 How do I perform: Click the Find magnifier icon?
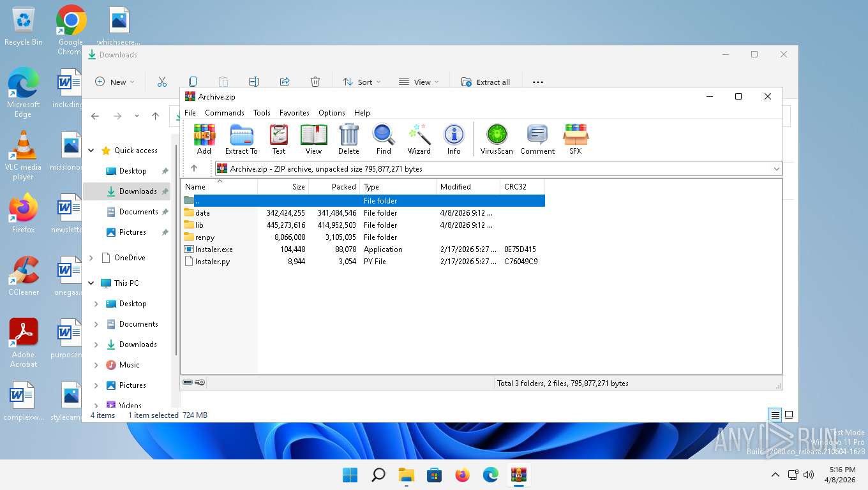384,139
